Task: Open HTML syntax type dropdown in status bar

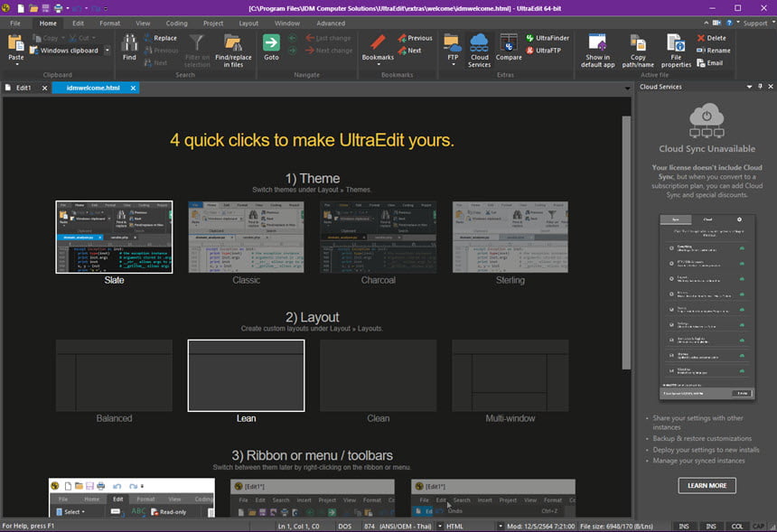Action: (x=501, y=526)
